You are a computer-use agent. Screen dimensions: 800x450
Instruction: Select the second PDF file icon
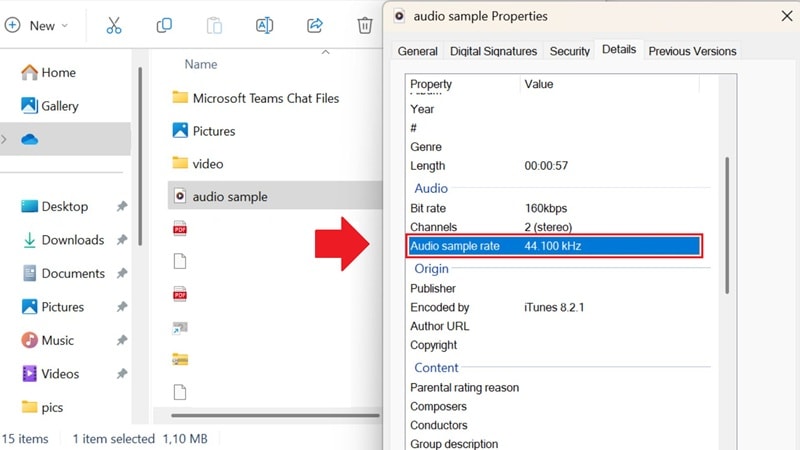(x=180, y=294)
